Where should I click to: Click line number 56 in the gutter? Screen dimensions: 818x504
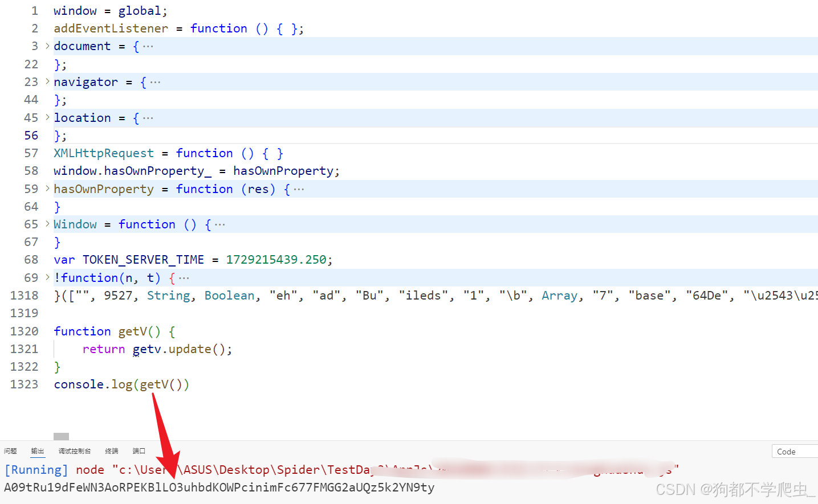(x=31, y=136)
